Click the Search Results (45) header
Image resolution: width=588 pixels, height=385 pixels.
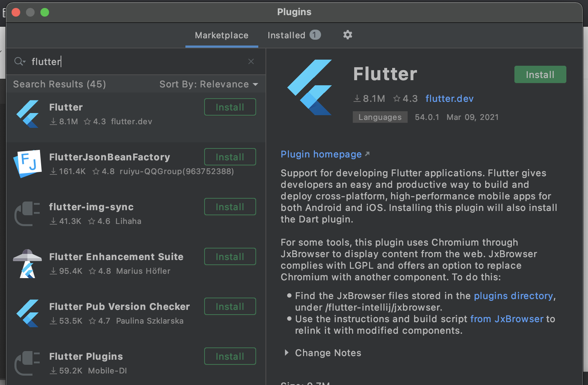coord(60,84)
